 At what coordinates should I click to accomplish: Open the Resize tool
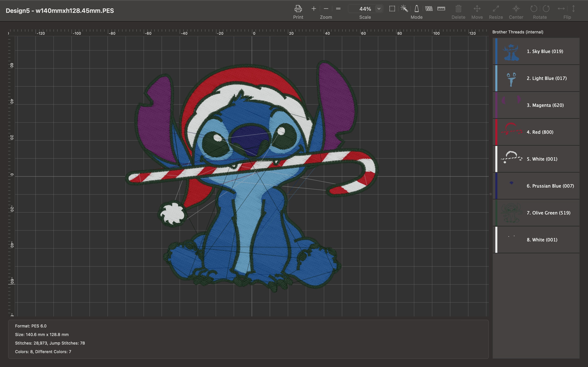pyautogui.click(x=496, y=9)
